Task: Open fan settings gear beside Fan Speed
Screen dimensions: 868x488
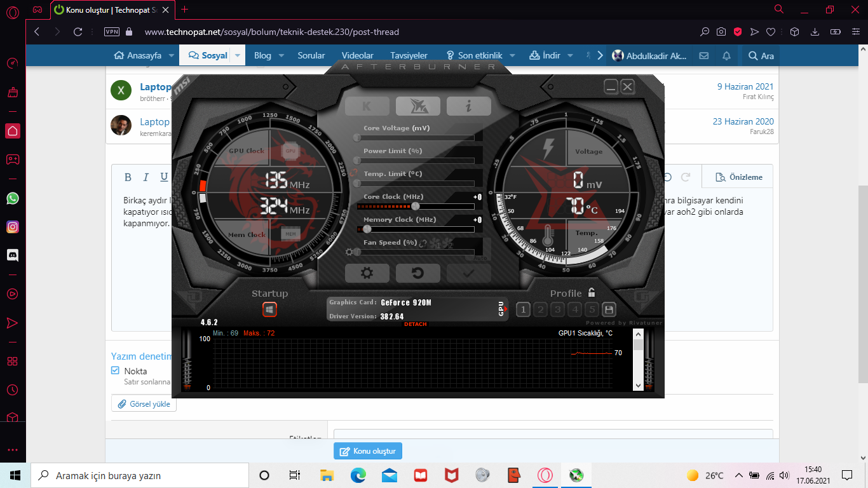Action: [349, 252]
